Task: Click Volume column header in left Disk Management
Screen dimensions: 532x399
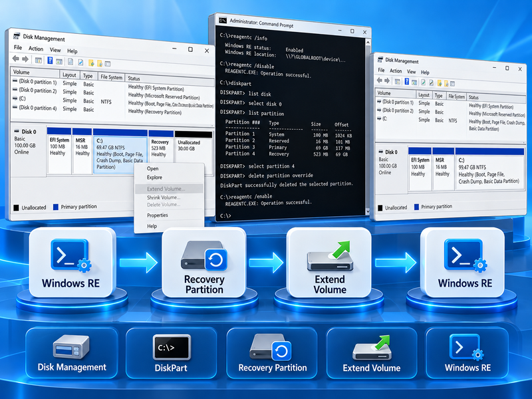Action: coord(35,72)
